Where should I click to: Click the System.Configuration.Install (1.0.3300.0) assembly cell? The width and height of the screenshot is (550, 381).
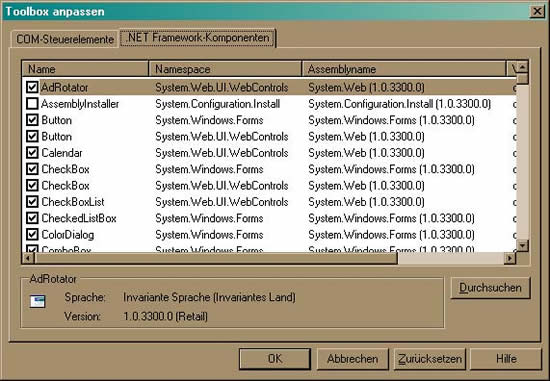pyautogui.click(x=400, y=104)
